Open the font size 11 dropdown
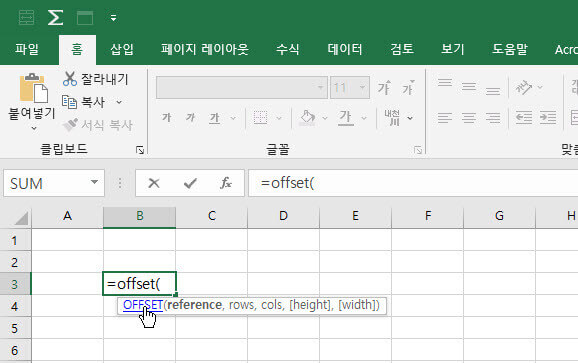 (362, 88)
